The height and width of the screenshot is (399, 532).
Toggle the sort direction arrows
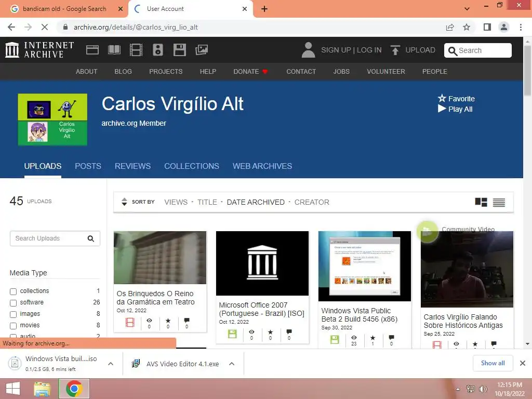(124, 202)
